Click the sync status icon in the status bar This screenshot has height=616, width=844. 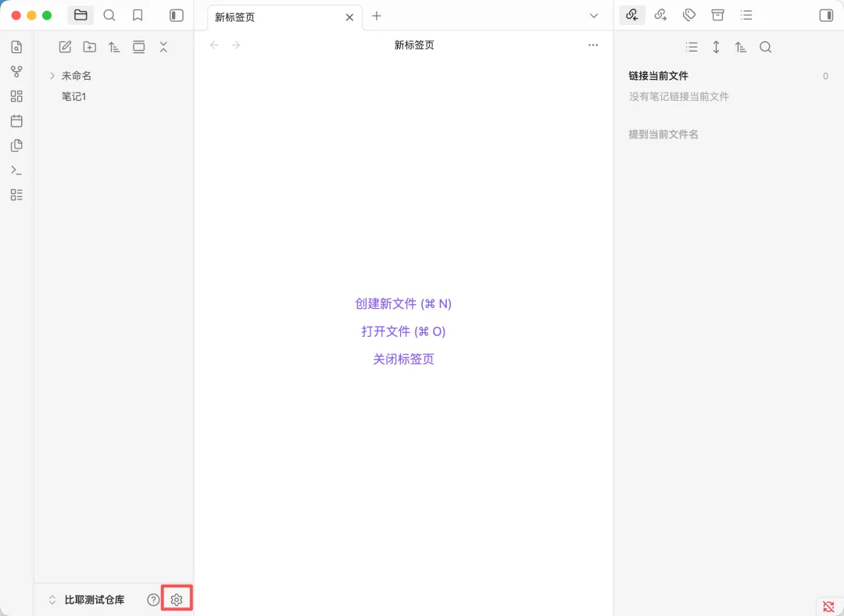(829, 607)
